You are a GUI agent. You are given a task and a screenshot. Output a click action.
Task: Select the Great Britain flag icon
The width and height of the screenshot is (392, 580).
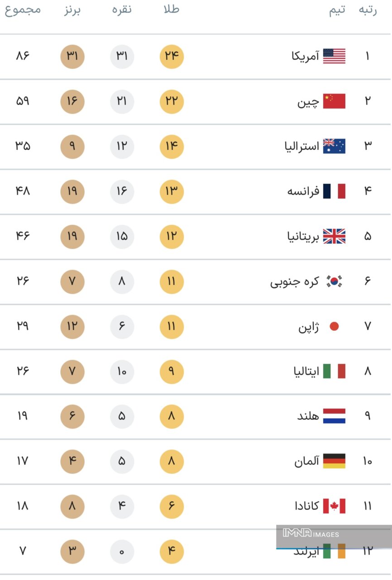tap(334, 236)
